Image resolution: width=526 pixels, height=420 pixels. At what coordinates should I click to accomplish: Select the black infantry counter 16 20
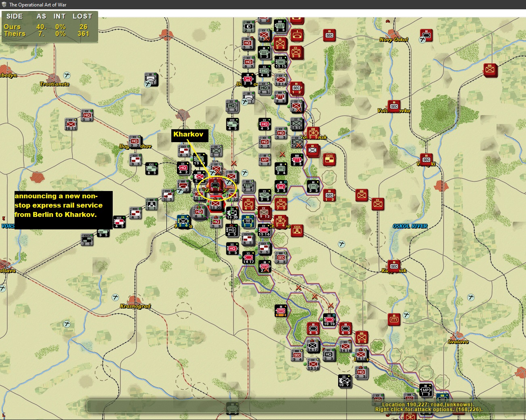tap(232, 213)
